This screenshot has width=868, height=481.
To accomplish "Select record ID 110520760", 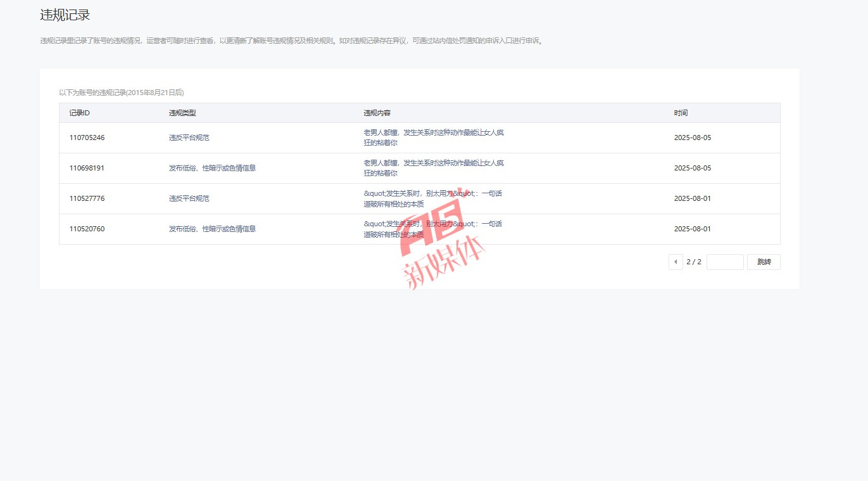I will tap(87, 229).
